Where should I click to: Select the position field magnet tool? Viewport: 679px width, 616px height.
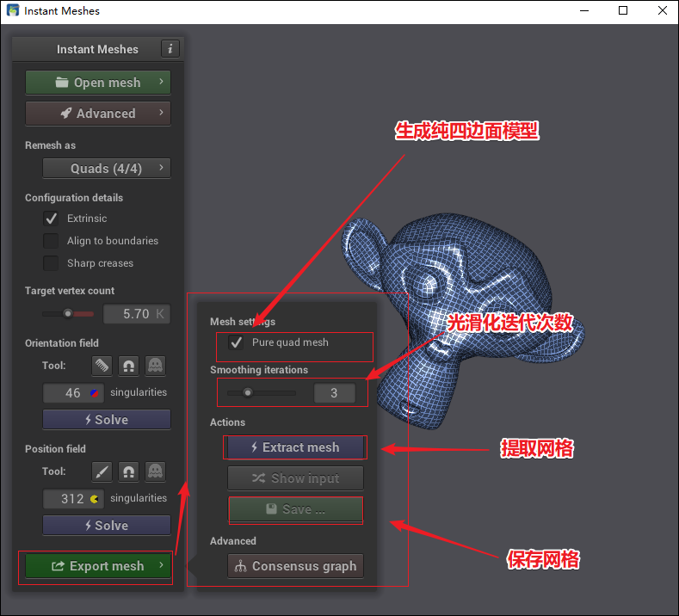coord(128,471)
